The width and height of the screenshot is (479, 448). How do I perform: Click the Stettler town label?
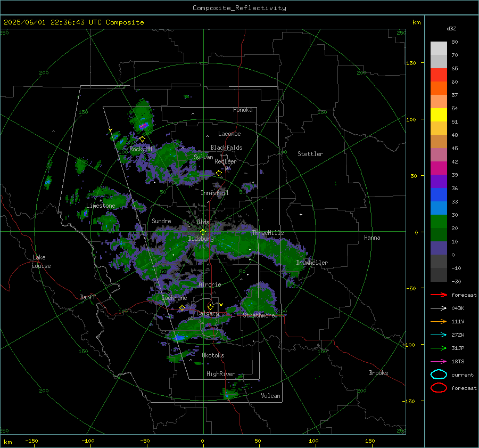310,154
